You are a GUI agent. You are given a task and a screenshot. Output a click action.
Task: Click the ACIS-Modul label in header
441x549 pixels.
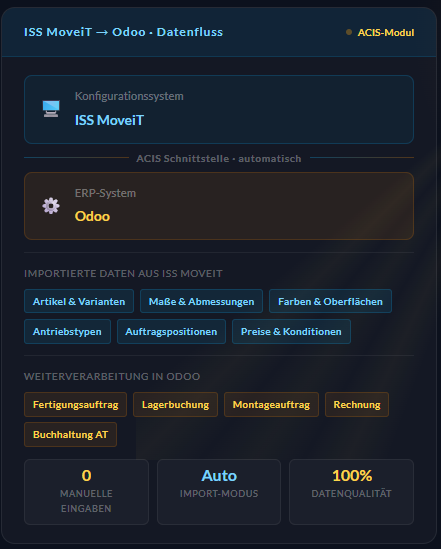click(386, 33)
